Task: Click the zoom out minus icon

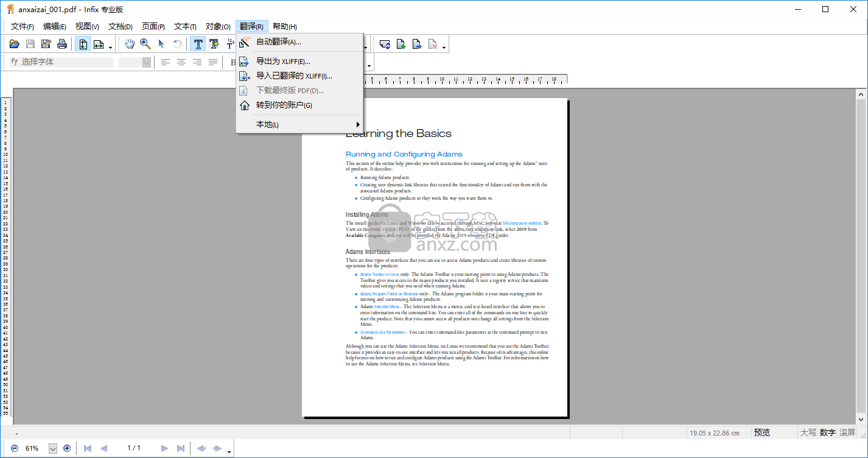Action: 15,448
